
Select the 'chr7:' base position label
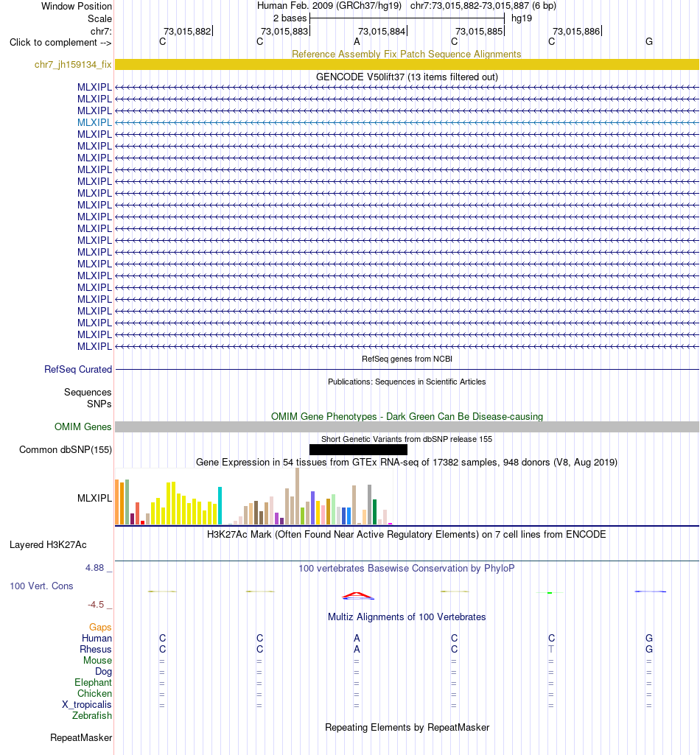pos(101,31)
